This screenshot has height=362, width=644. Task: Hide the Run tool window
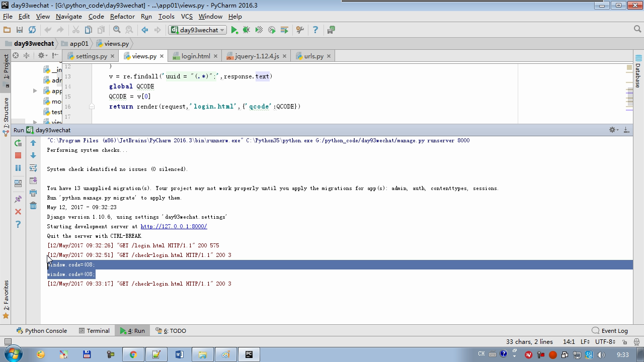click(626, 130)
